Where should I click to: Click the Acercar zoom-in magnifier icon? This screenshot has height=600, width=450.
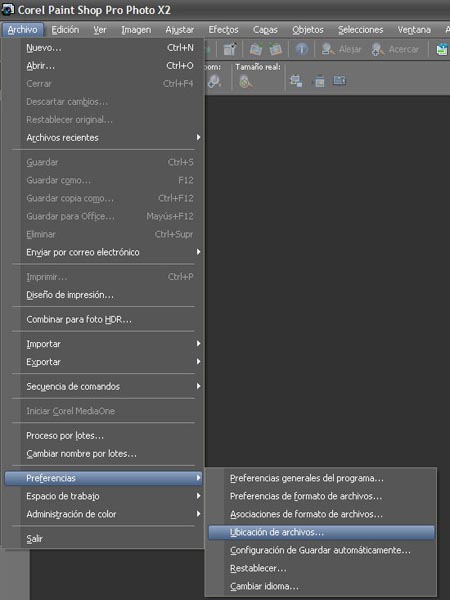click(378, 49)
